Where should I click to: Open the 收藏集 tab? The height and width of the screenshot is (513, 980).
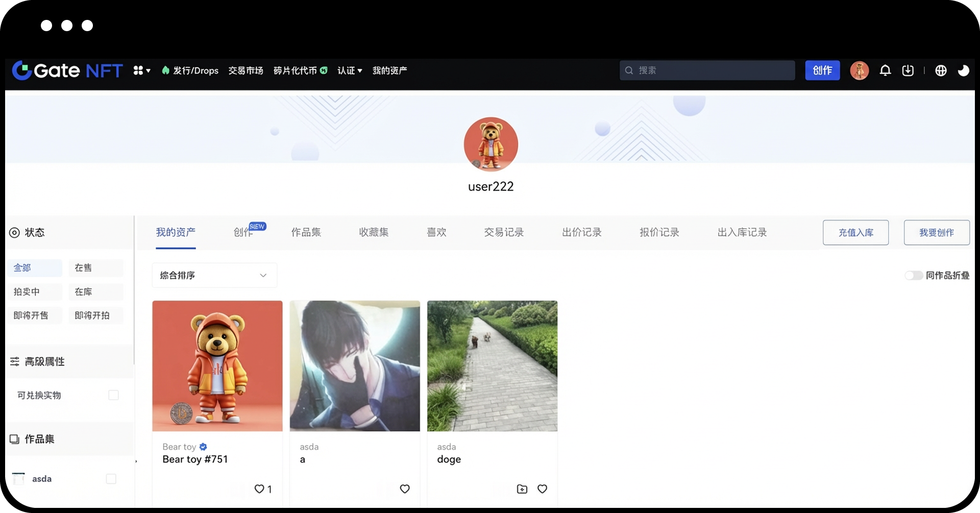(x=374, y=232)
